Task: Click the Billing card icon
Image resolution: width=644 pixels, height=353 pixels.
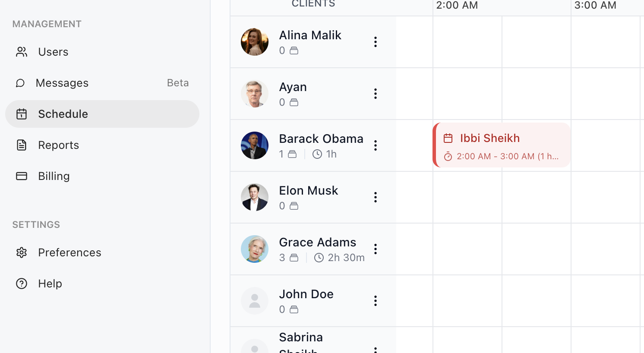Action: (22, 176)
